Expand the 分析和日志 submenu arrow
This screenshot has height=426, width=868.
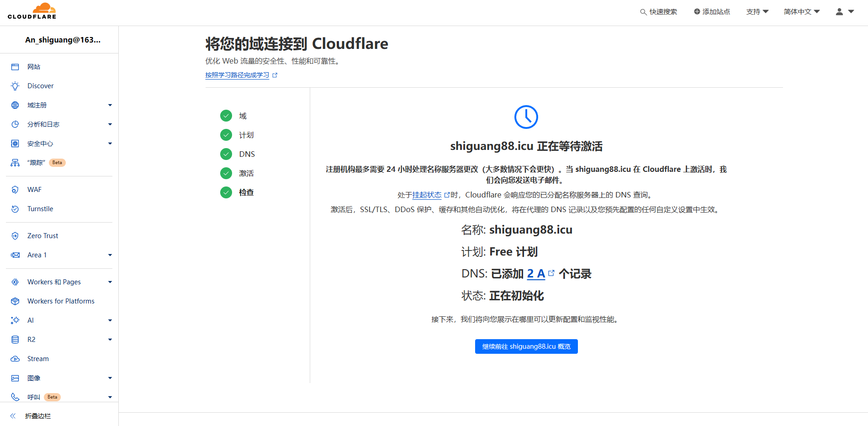click(x=110, y=124)
